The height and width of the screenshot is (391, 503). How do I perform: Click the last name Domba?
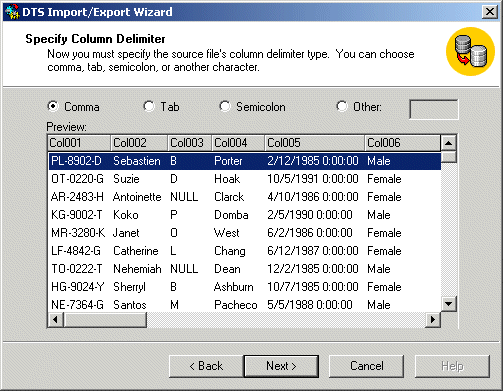pyautogui.click(x=231, y=215)
